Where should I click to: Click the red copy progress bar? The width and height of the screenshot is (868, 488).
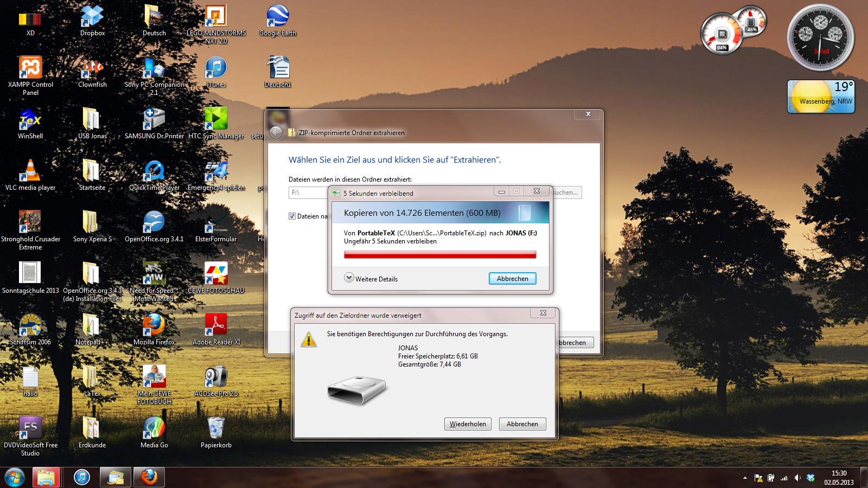(x=439, y=255)
